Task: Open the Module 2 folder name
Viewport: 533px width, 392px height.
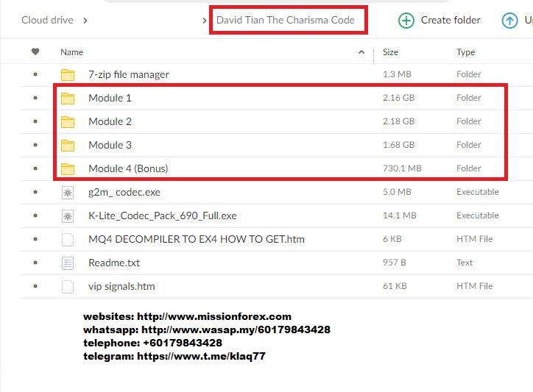Action: point(110,121)
